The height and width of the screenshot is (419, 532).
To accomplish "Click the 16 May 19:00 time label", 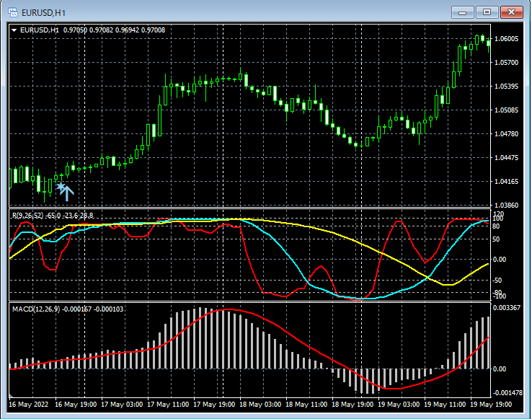I will click(x=76, y=405).
